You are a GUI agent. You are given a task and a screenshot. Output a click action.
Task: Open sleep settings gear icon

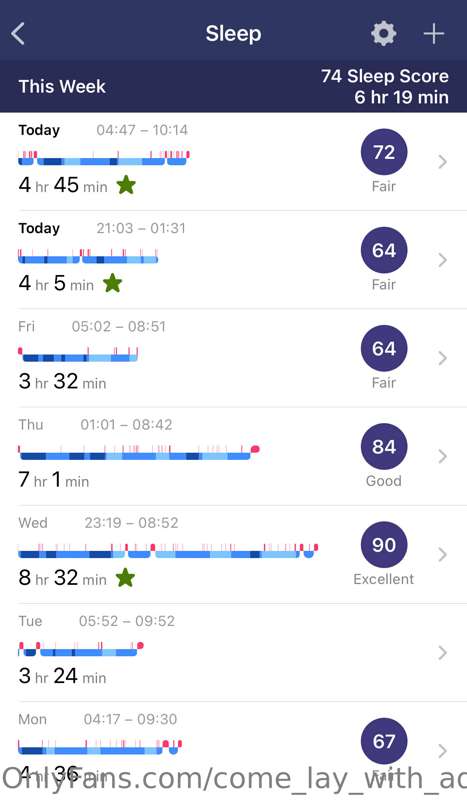click(383, 34)
